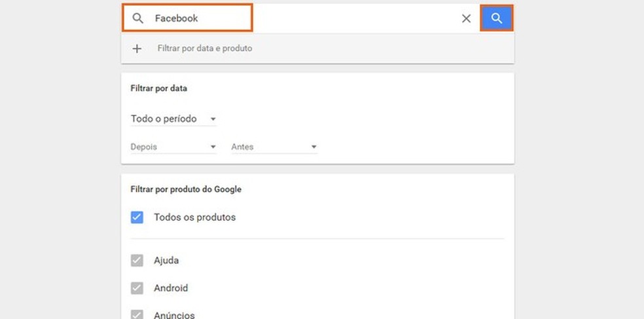Screen dimensions: 644x319
Task: Click the "Filtrar por data e produto" link
Action: click(205, 48)
